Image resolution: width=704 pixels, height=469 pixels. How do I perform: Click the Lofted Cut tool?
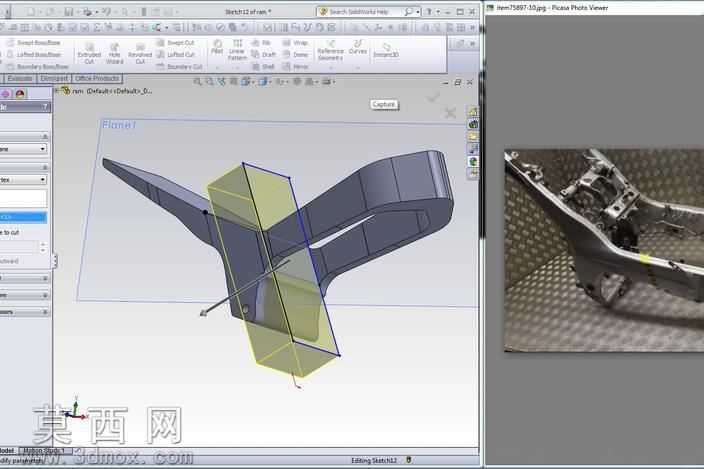176,54
